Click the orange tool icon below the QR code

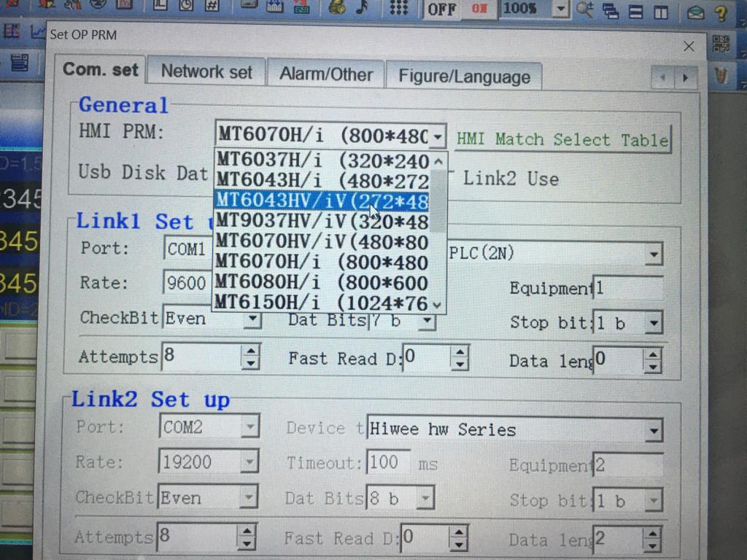pyautogui.click(x=721, y=75)
